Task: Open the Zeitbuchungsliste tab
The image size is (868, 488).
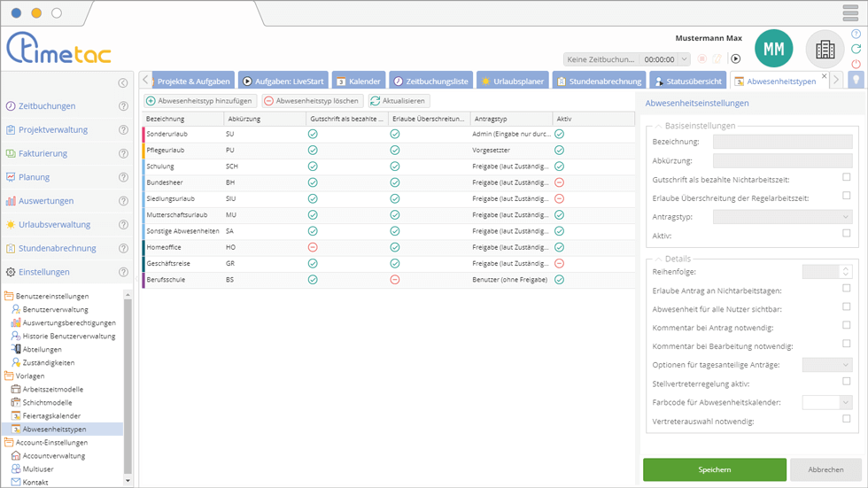Action: click(430, 81)
